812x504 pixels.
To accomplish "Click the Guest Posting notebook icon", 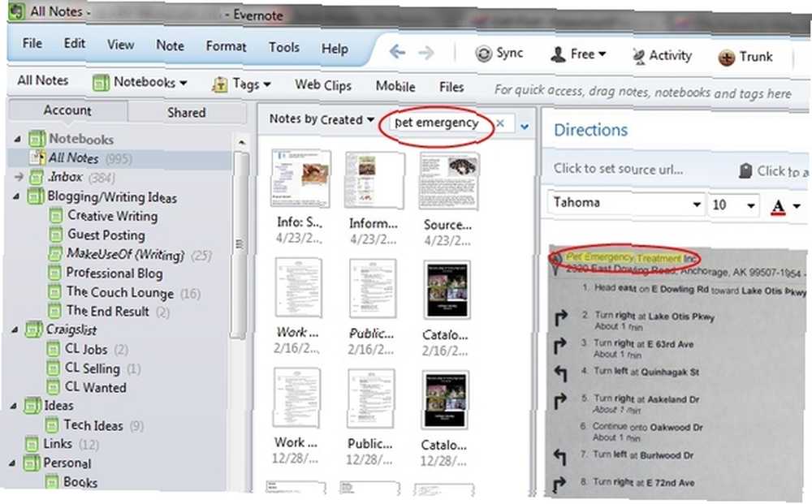I will point(56,235).
